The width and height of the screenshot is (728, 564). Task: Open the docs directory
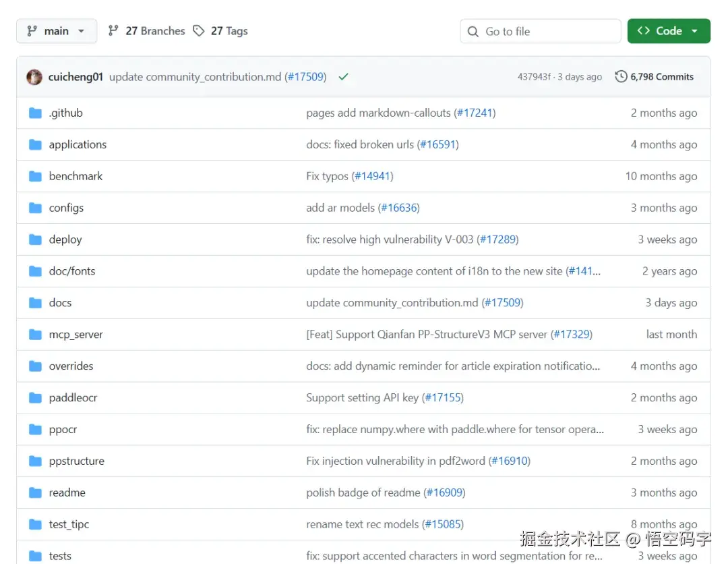point(61,303)
